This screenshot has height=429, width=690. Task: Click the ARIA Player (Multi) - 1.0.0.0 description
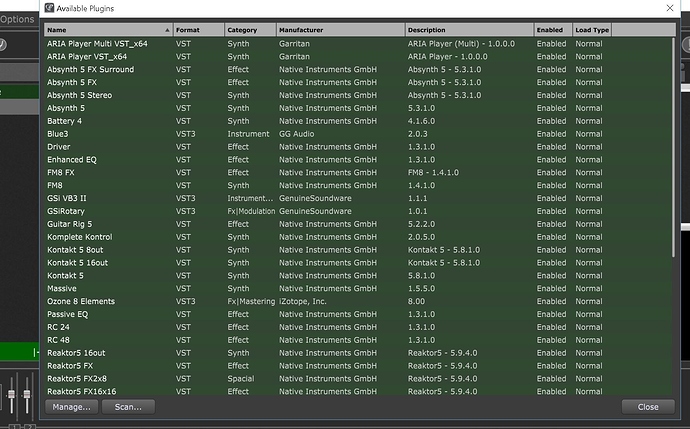[461, 44]
